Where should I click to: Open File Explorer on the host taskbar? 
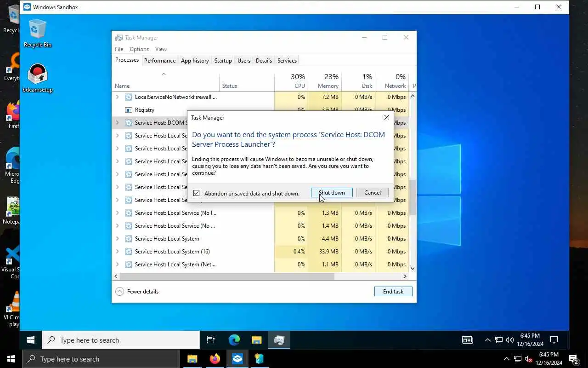pos(192,359)
